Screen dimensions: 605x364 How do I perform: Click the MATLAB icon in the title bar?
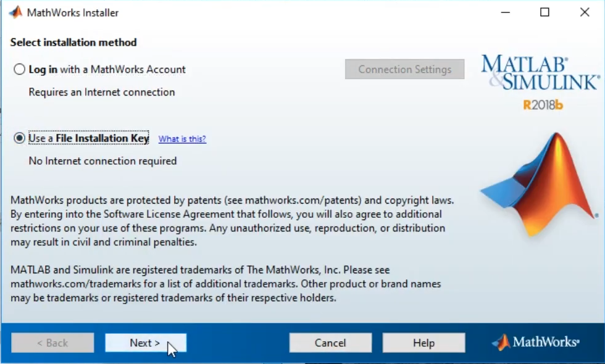[x=15, y=12]
